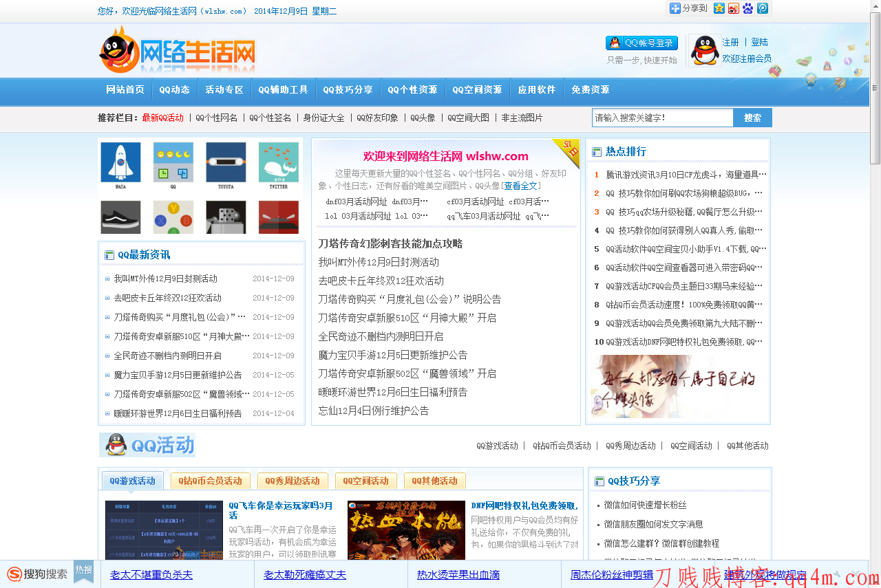Open 微信如何快速增长粉丝 tip link
Viewport: 881px width, 588px height.
(646, 505)
